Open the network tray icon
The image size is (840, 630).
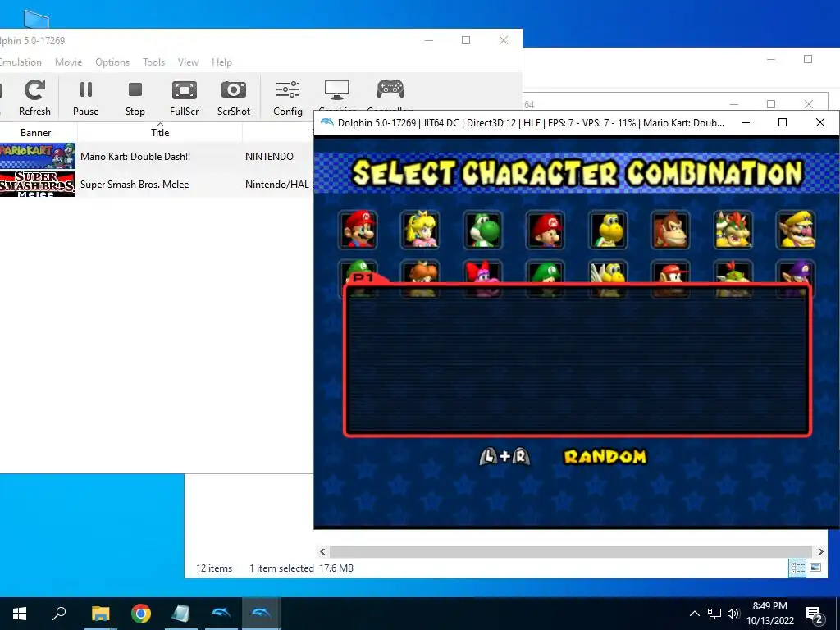[714, 614]
